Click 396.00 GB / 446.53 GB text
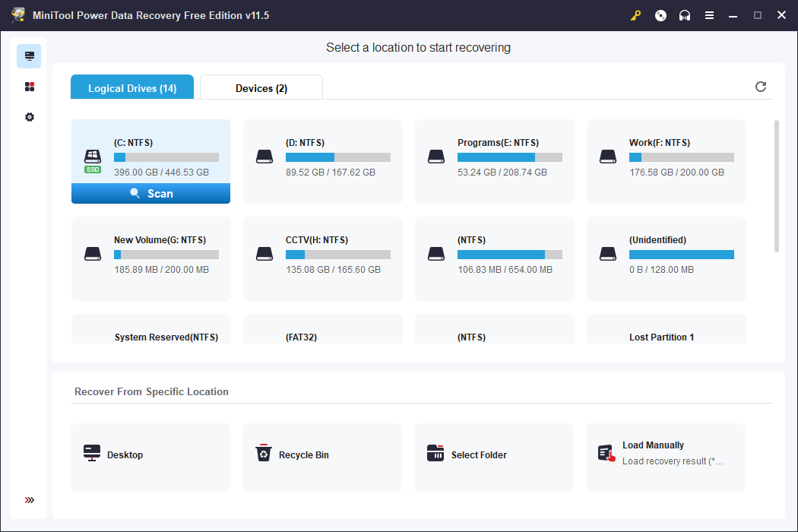Viewport: 798px width, 532px height. [x=161, y=172]
